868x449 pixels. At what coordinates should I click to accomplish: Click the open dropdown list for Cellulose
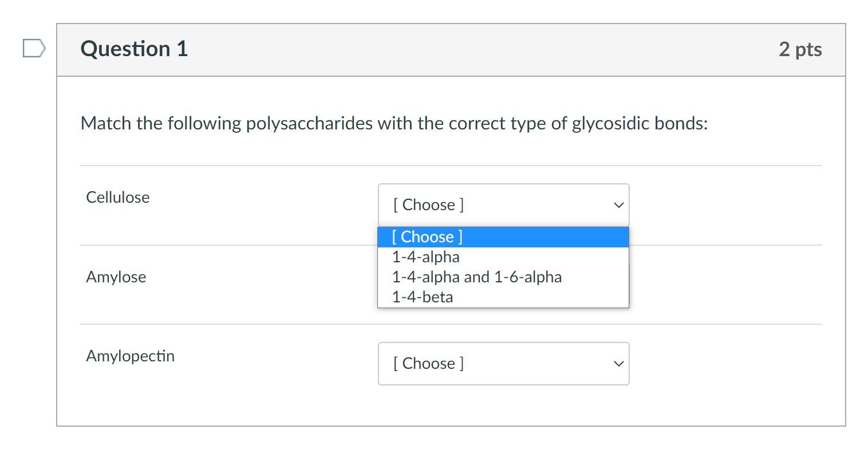click(x=503, y=266)
